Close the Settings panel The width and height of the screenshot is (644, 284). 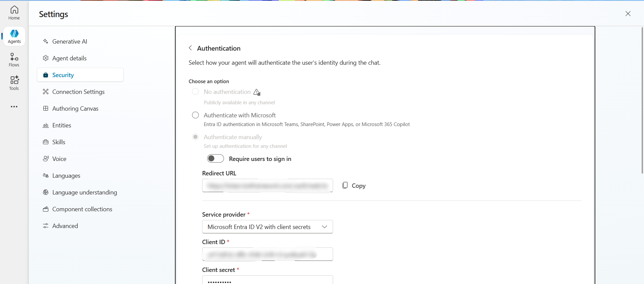click(x=628, y=13)
